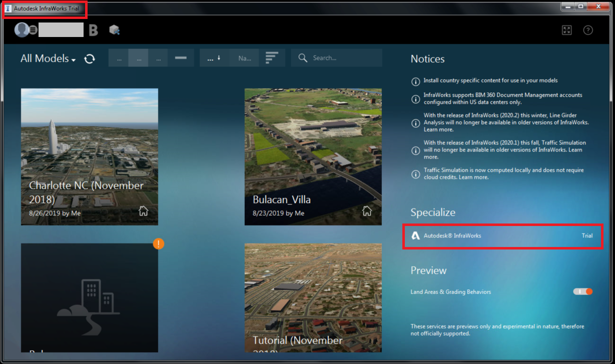The height and width of the screenshot is (364, 615).
Task: Click 'Learn more' in cloud credits notice
Action: point(473,177)
